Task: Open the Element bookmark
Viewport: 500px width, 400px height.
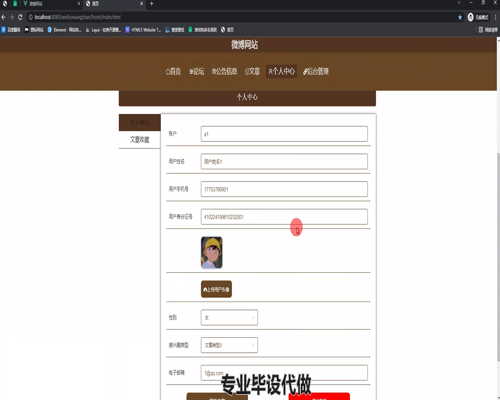Action: [64, 30]
